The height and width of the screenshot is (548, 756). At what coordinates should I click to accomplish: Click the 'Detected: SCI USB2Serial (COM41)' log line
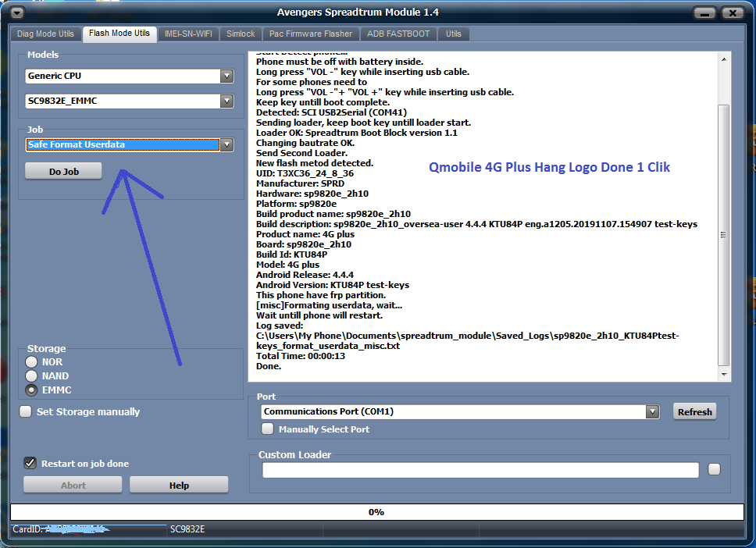(x=331, y=112)
